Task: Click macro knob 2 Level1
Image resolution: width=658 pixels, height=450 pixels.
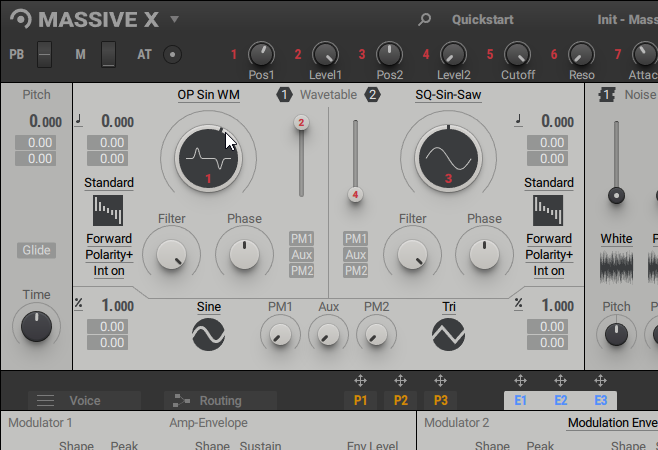Action: click(325, 55)
